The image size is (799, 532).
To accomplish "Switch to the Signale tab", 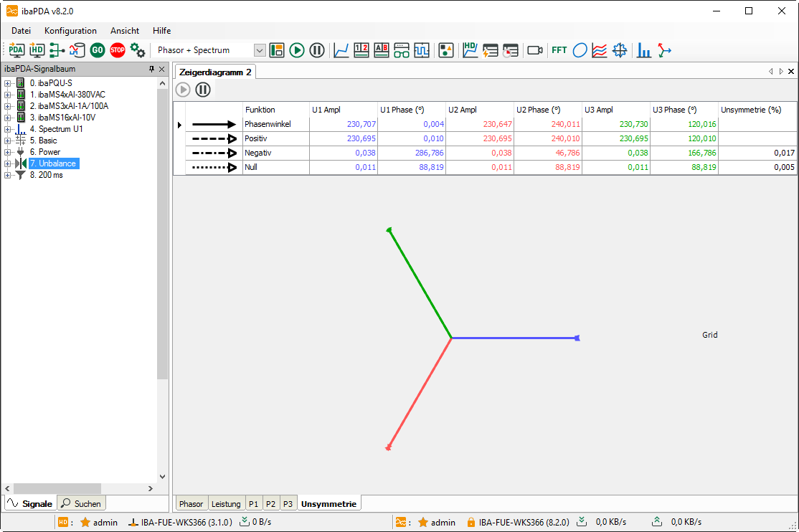I will [x=30, y=503].
